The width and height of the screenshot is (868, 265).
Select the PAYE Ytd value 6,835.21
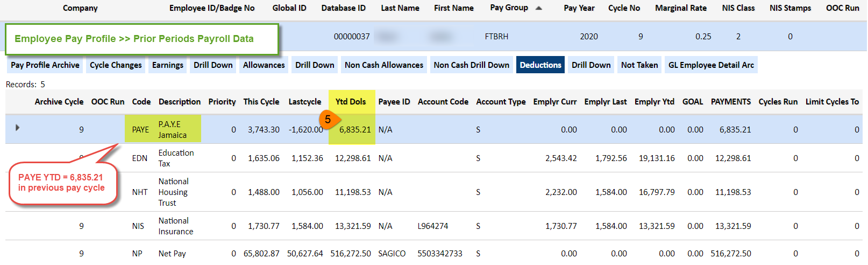tap(355, 130)
